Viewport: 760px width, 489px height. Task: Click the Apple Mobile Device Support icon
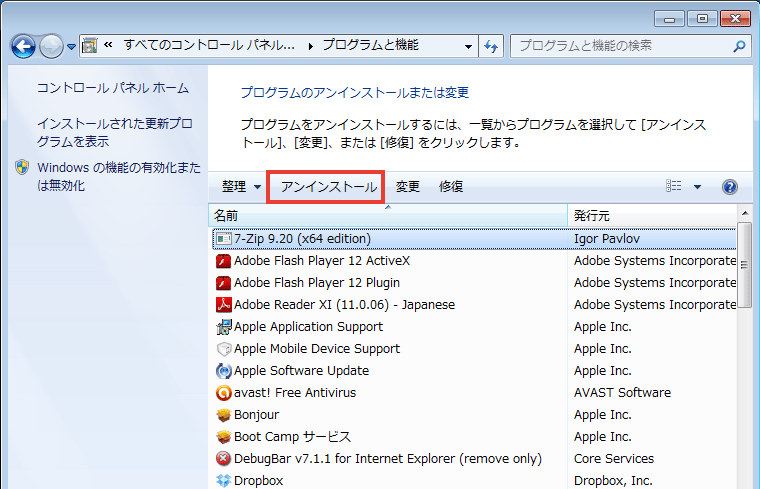coord(223,349)
